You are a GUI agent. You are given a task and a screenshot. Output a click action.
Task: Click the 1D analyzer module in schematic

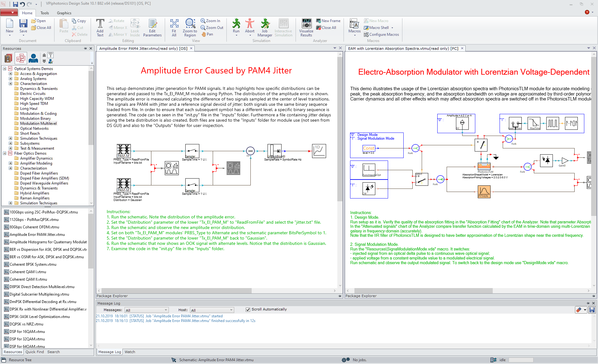pos(319,151)
